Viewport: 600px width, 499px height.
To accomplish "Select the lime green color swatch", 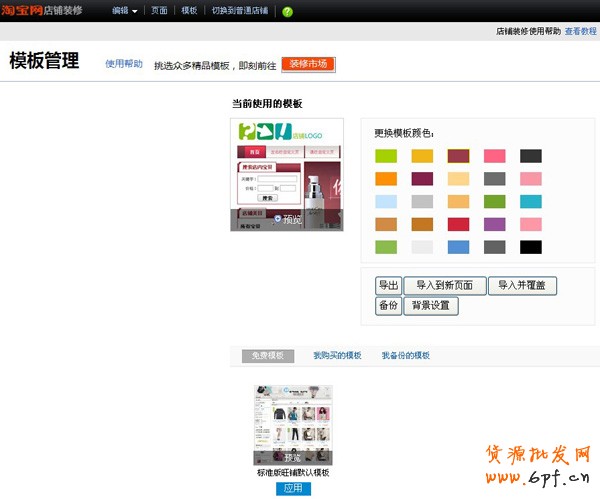I will [x=386, y=156].
